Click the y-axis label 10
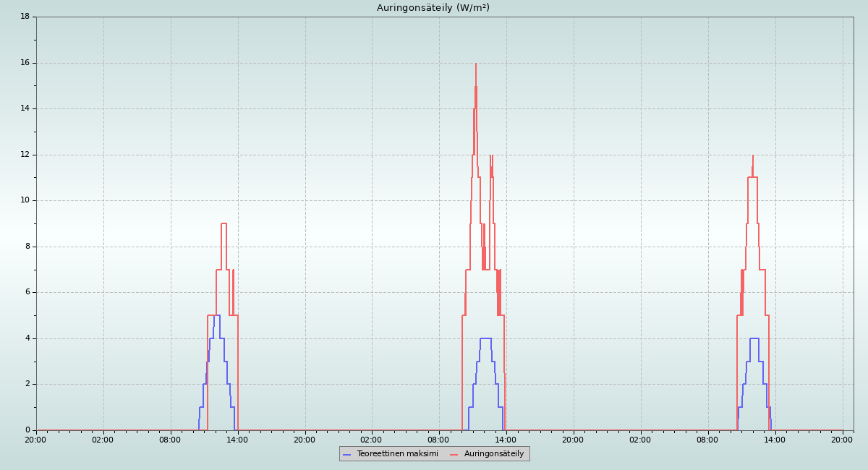 (25, 200)
